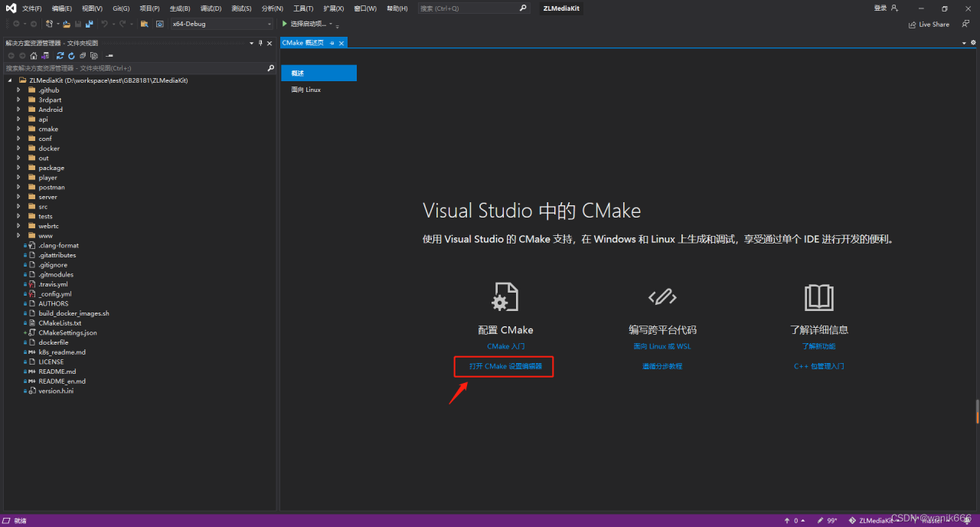This screenshot has width=980, height=527.
Task: Click the Open File toolbar icon
Action: [x=67, y=24]
